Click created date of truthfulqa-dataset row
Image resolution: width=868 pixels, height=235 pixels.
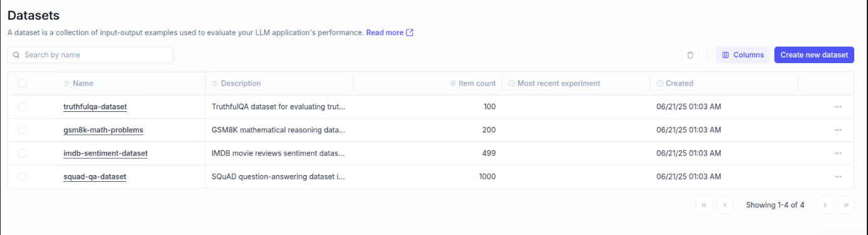coord(689,107)
